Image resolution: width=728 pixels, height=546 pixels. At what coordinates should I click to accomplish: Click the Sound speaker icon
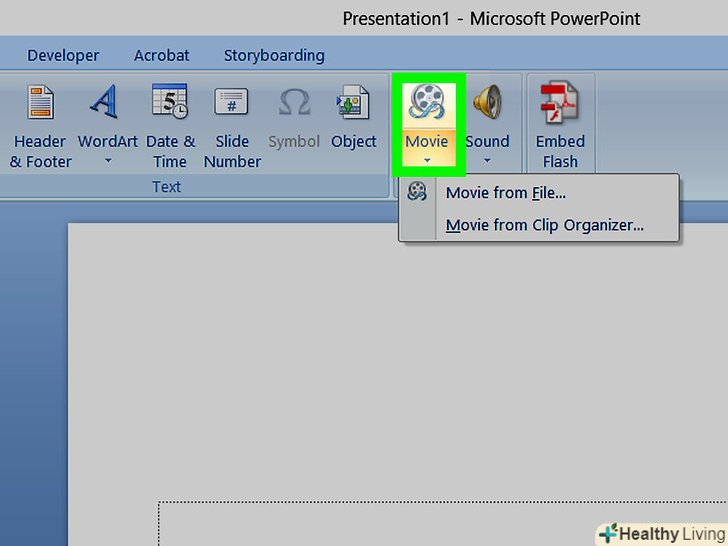(x=487, y=102)
